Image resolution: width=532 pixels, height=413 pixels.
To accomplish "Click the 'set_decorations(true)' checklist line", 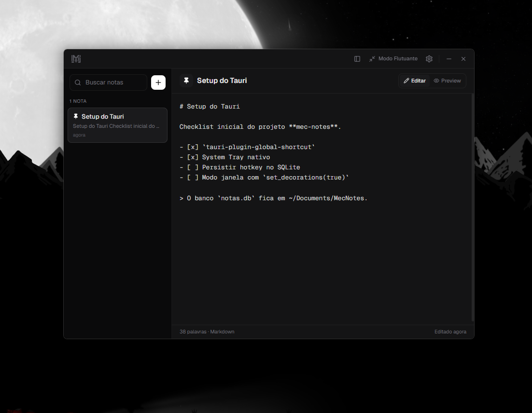I will pos(264,178).
